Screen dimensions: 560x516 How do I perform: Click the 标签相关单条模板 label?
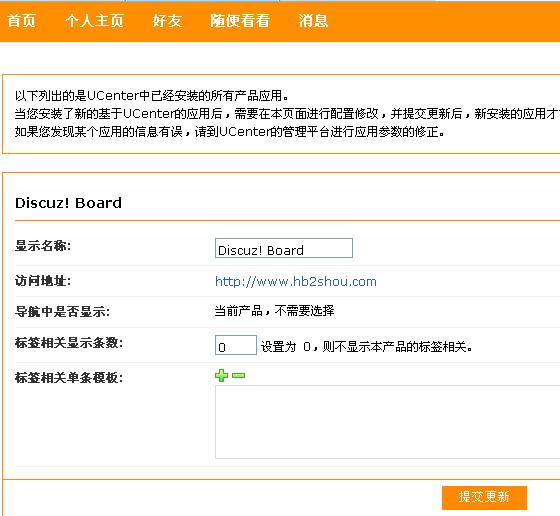[x=69, y=377]
